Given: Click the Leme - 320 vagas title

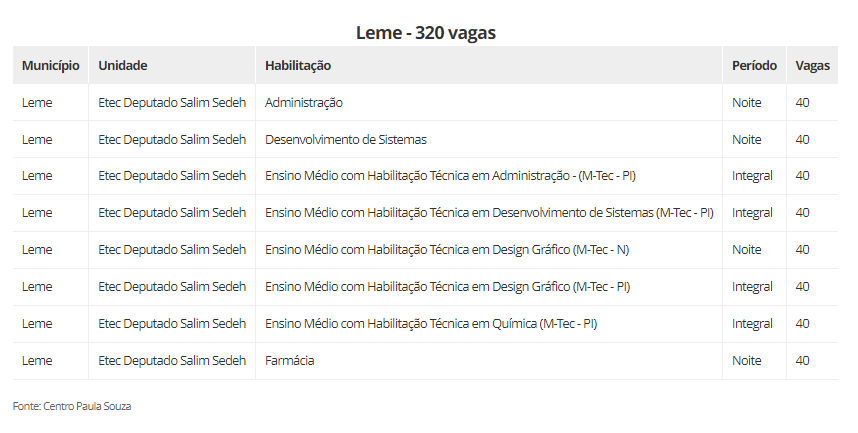Looking at the screenshot, I should click(426, 32).
